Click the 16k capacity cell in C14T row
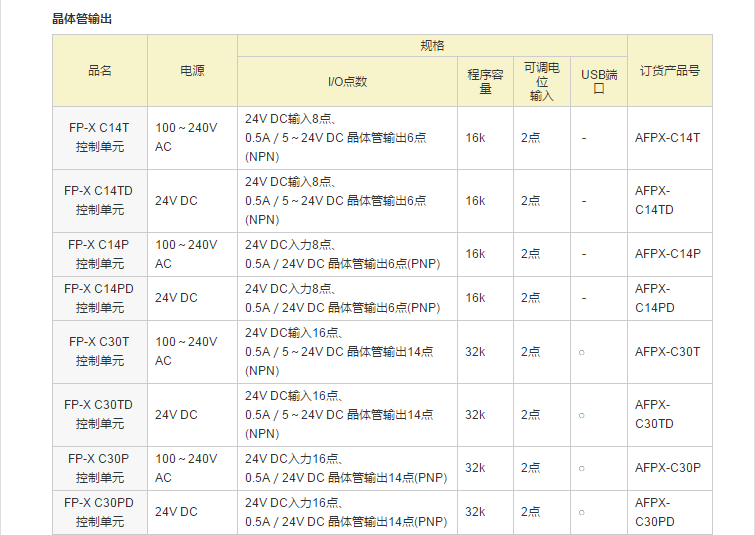This screenshot has width=755, height=535. tap(485, 138)
